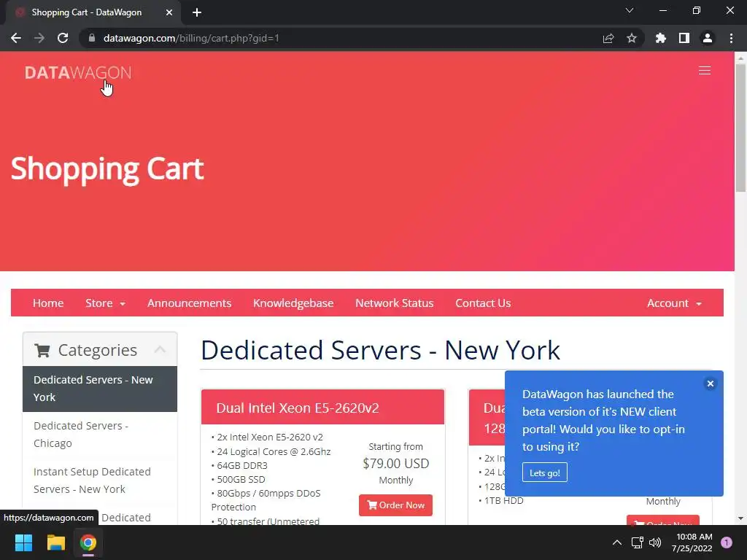Open the Chrome three-dot menu
747x560 pixels.
click(731, 38)
